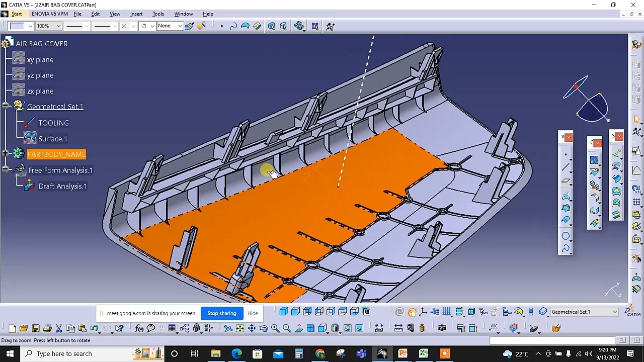
Task: Click Hide on the sharing banner
Action: 253,313
